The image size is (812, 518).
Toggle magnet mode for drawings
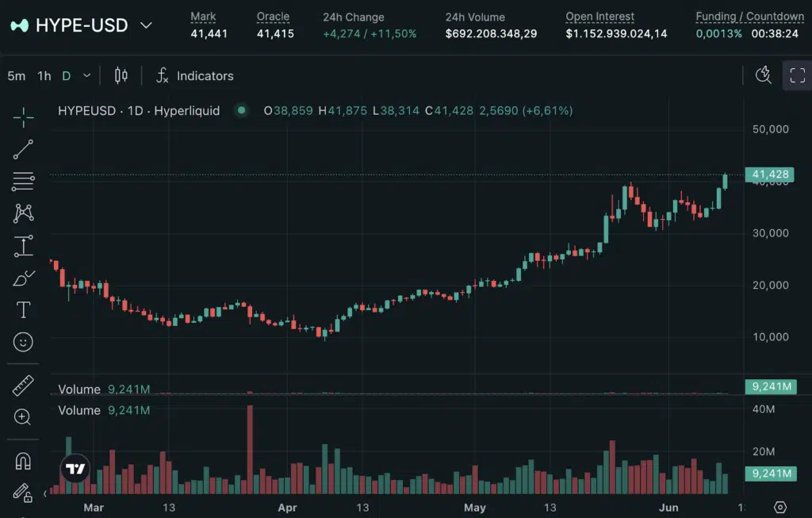point(23,461)
